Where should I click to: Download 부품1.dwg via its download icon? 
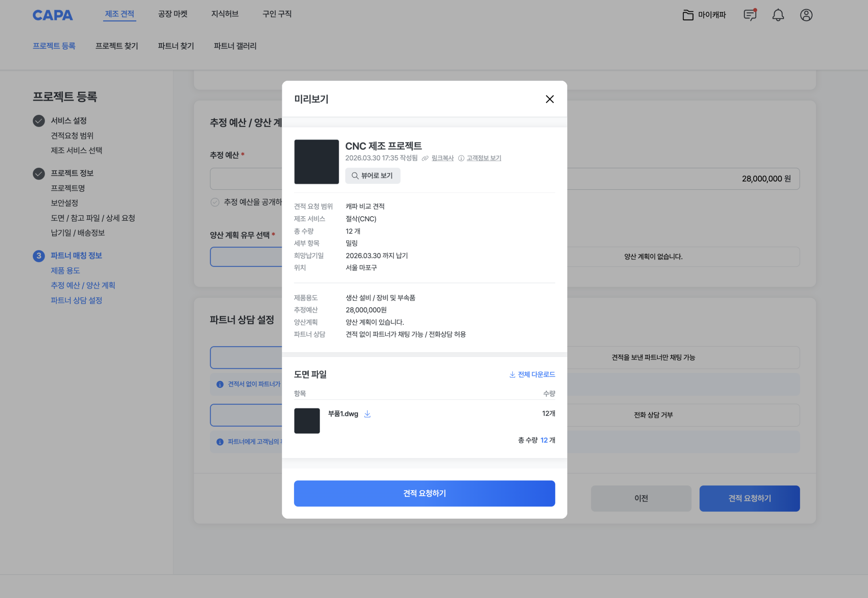tap(367, 414)
